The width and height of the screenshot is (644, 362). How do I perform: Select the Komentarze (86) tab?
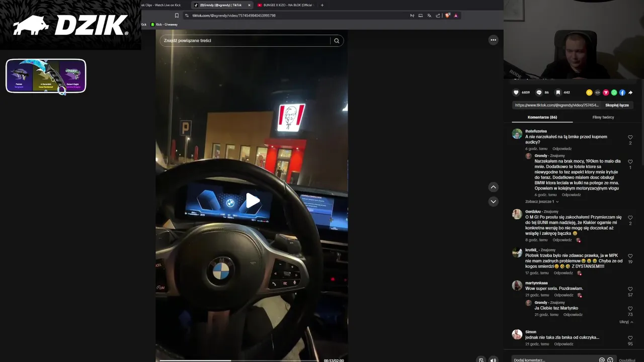click(x=542, y=117)
